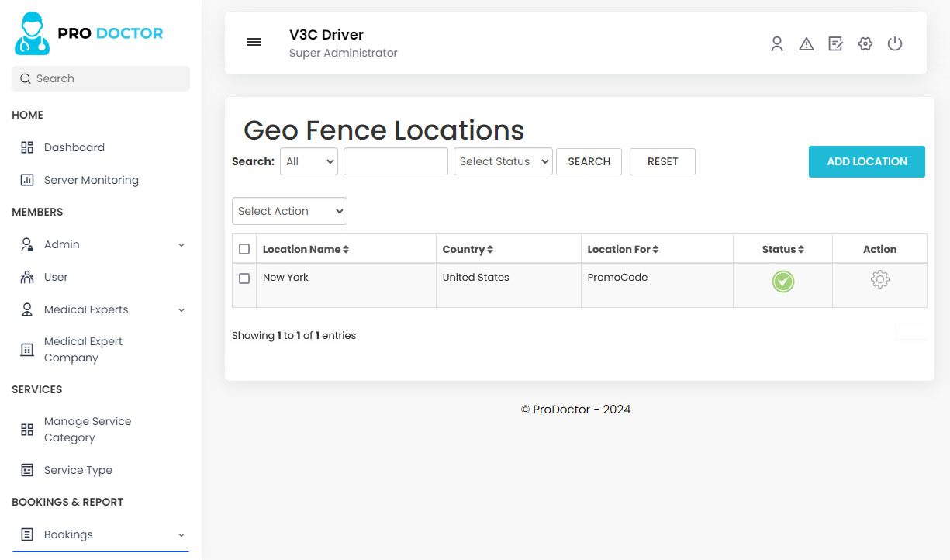Open the Select Status dropdown
The height and width of the screenshot is (560, 950).
click(x=503, y=161)
